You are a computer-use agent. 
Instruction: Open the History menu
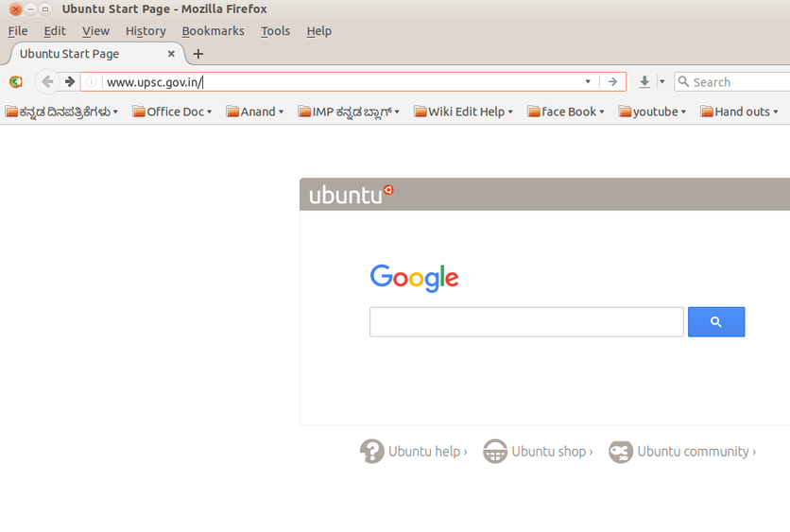coord(146,31)
